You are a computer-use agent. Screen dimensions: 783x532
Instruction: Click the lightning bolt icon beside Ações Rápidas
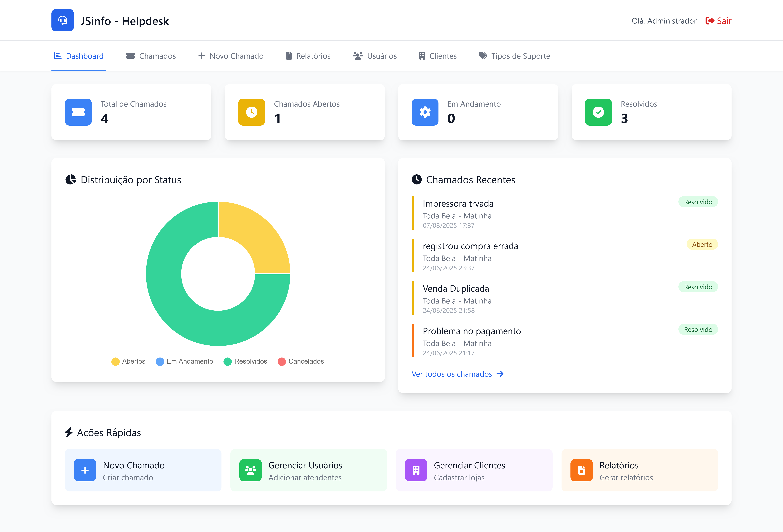(x=69, y=432)
